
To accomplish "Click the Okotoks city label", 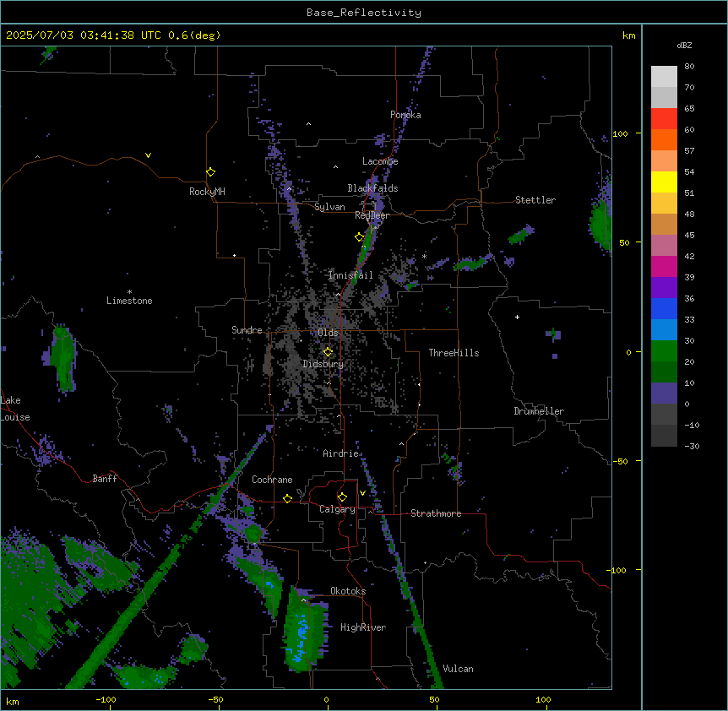I will pyautogui.click(x=348, y=591).
